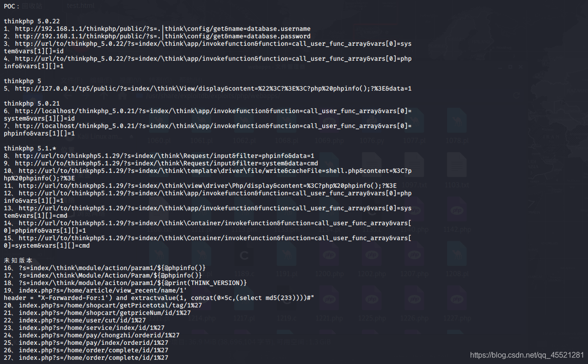Click line 11 with view\driver\Php/display
This screenshot has width=588, height=364.
click(200, 186)
